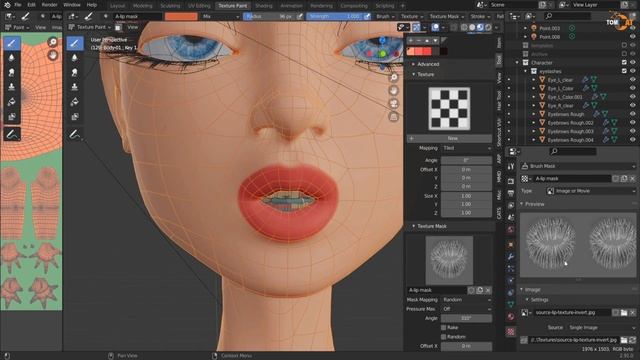This screenshot has height=360, width=640.
Task: Open the Pressure Masking Off dropdown
Action: click(x=467, y=309)
